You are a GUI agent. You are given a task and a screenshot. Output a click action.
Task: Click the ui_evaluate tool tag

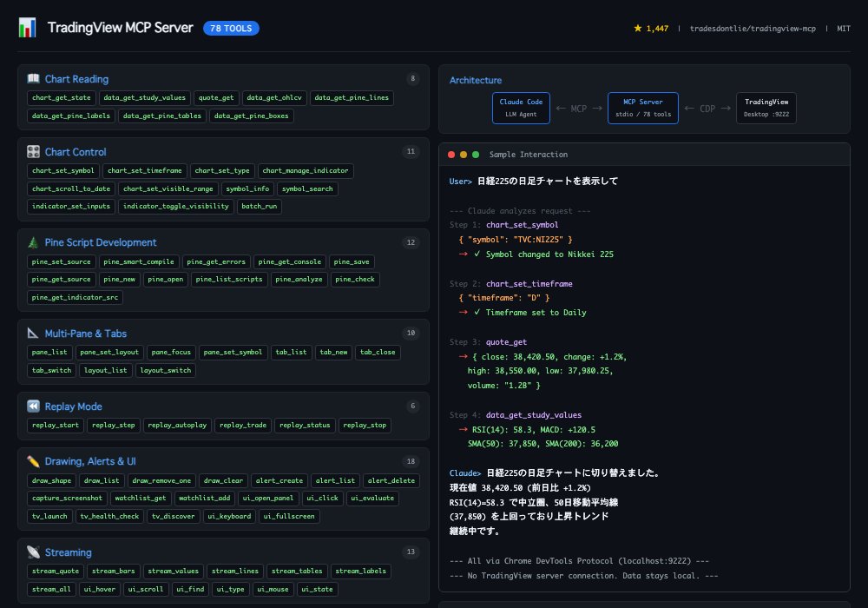point(372,499)
